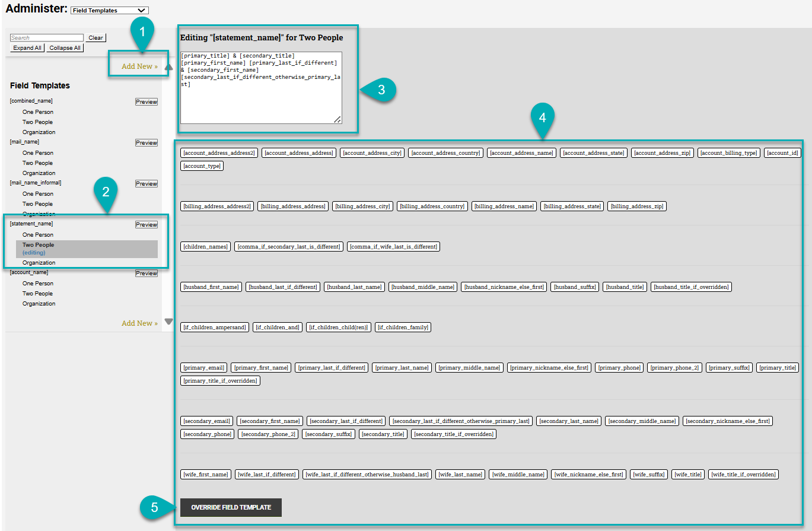
Task: Open the Field Templates administer dropdown
Action: pyautogui.click(x=109, y=9)
